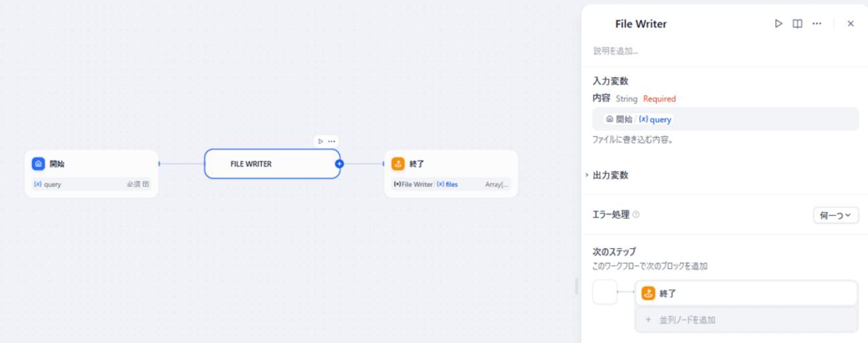Screen dimensions: 868x343
Task: Open the 何一つ error handling dropdown
Action: pyautogui.click(x=836, y=215)
